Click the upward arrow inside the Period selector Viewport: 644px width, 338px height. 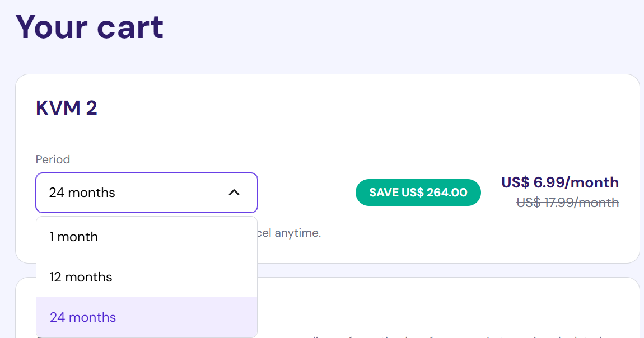233,192
